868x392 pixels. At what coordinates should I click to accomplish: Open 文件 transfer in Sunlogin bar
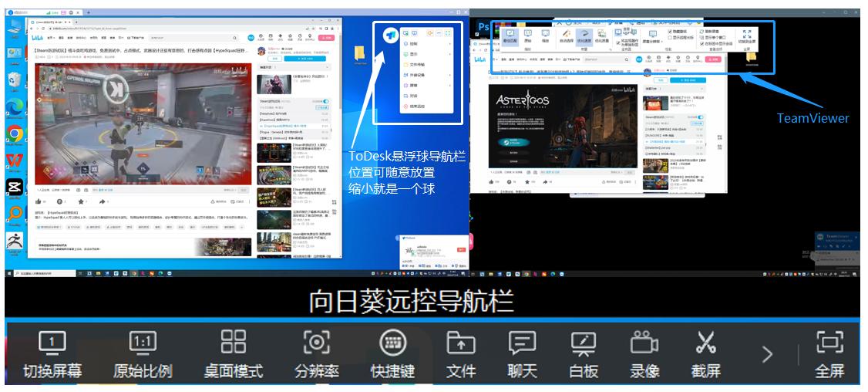[x=460, y=354]
